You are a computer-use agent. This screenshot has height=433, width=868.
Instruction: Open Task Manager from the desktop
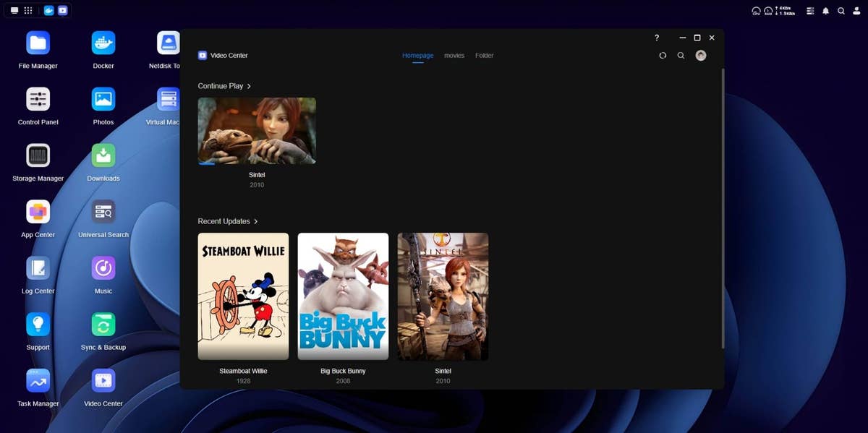pos(38,381)
